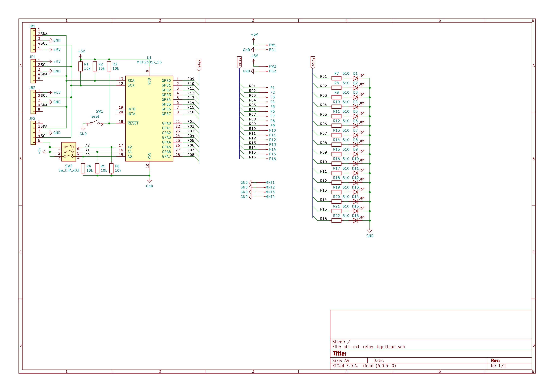Click the MNT4 mounting hole label

pyautogui.click(x=270, y=197)
